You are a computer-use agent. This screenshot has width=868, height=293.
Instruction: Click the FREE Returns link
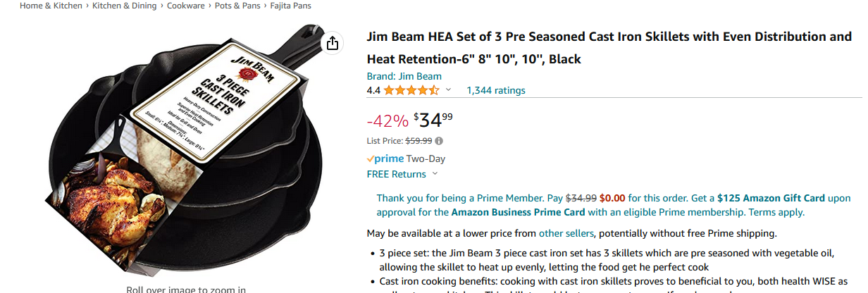pyautogui.click(x=396, y=174)
